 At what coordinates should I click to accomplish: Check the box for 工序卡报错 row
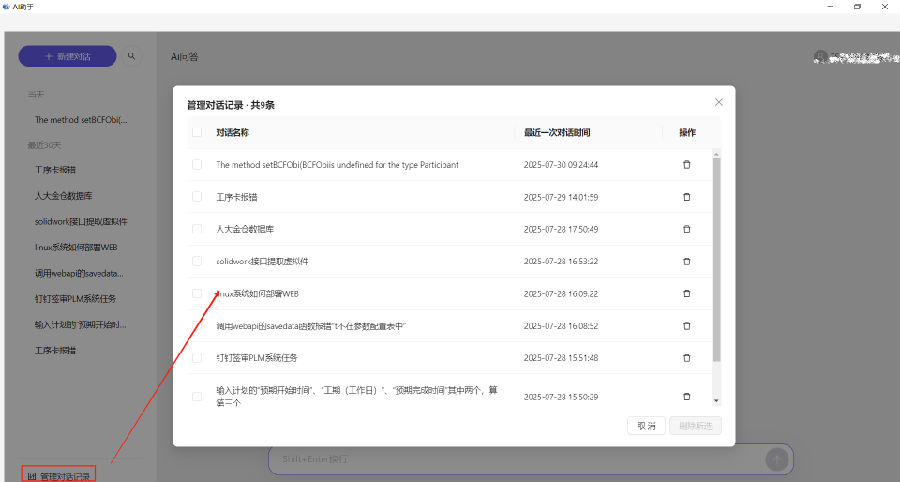197,197
